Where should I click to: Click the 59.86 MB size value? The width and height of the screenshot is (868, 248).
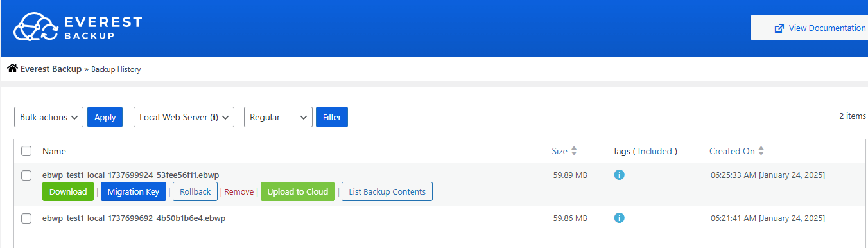tap(570, 218)
